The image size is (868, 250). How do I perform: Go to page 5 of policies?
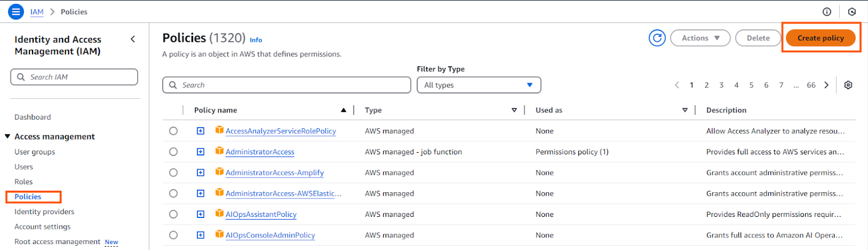pos(751,85)
